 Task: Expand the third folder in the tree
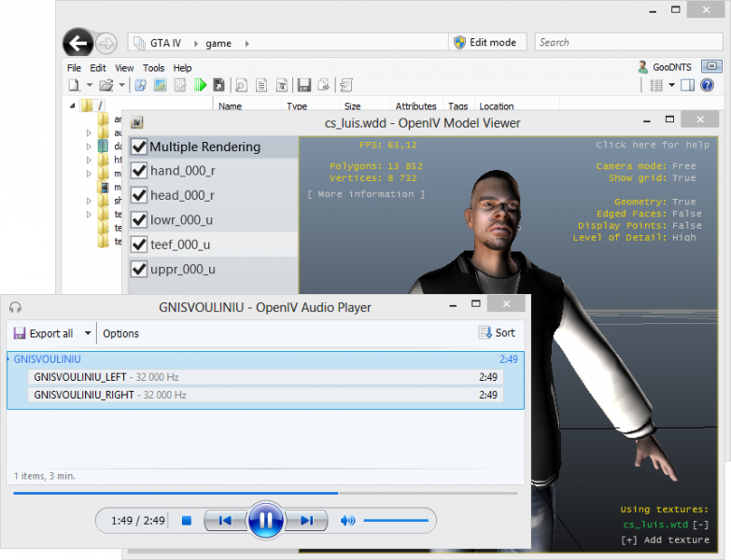(89, 147)
